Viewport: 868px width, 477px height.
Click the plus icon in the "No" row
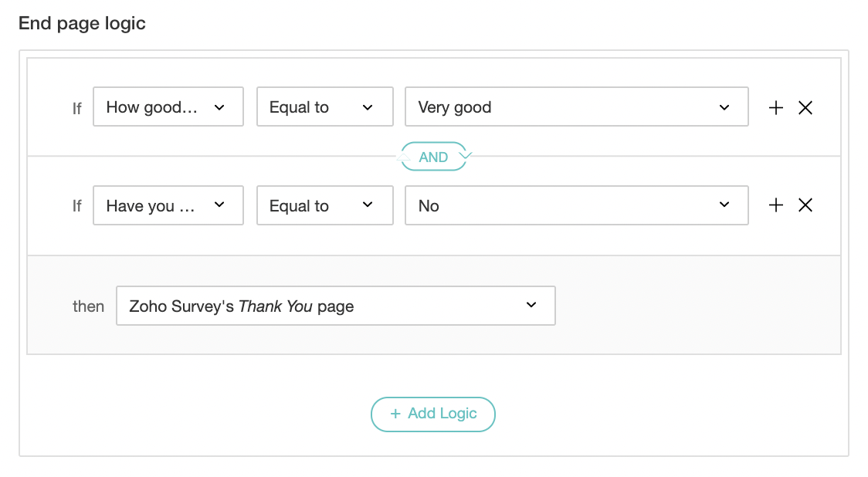[776, 205]
